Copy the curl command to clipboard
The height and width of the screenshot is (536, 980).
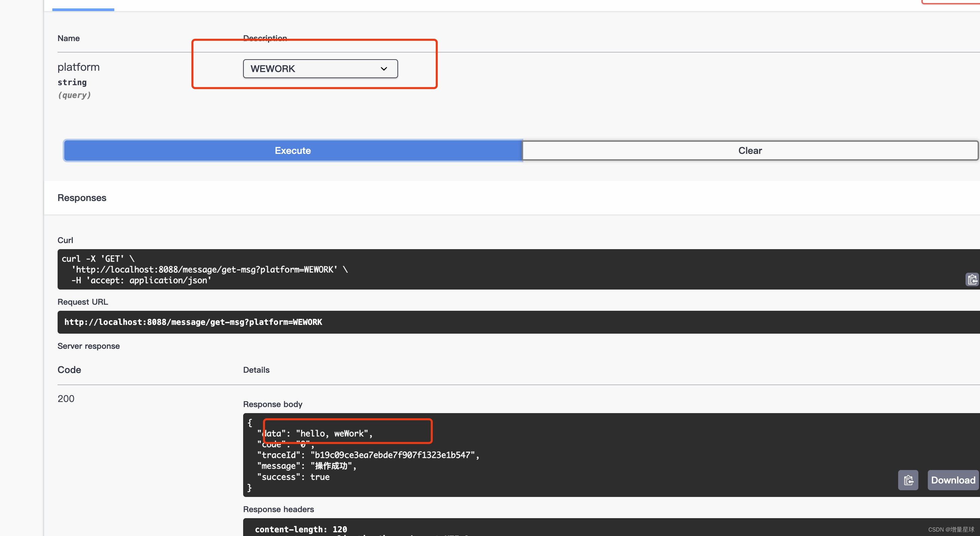tap(972, 279)
